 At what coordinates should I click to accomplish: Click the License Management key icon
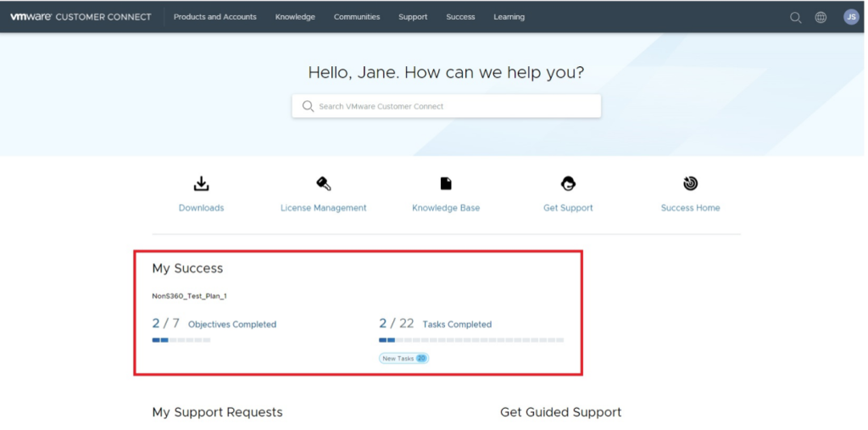coord(324,183)
